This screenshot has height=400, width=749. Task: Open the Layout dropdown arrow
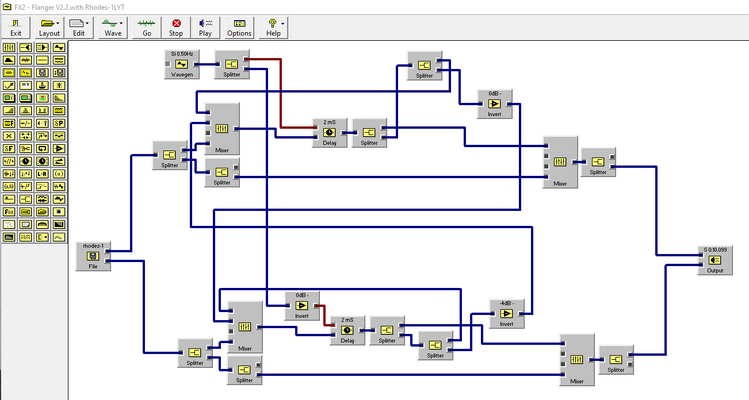58,23
